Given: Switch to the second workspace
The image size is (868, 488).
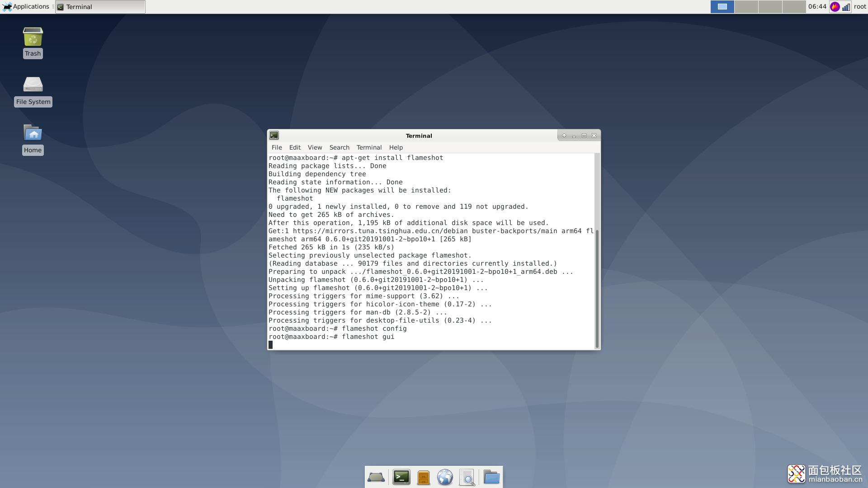Looking at the screenshot, I should click(x=746, y=7).
